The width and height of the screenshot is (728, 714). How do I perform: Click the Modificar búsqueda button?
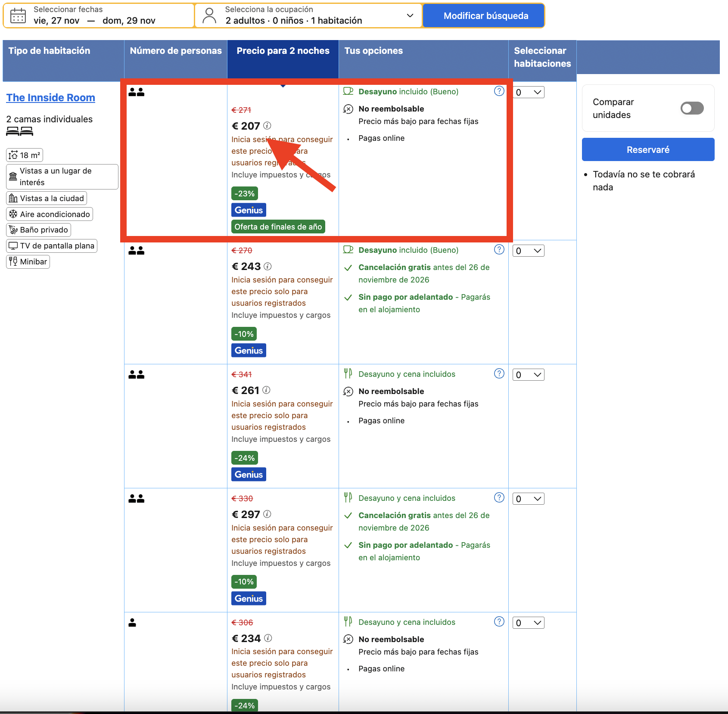(x=484, y=16)
